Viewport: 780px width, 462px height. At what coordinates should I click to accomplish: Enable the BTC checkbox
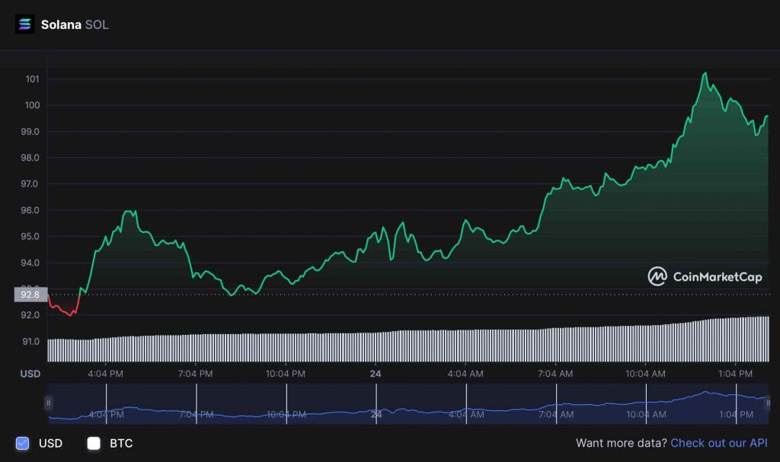pos(94,443)
